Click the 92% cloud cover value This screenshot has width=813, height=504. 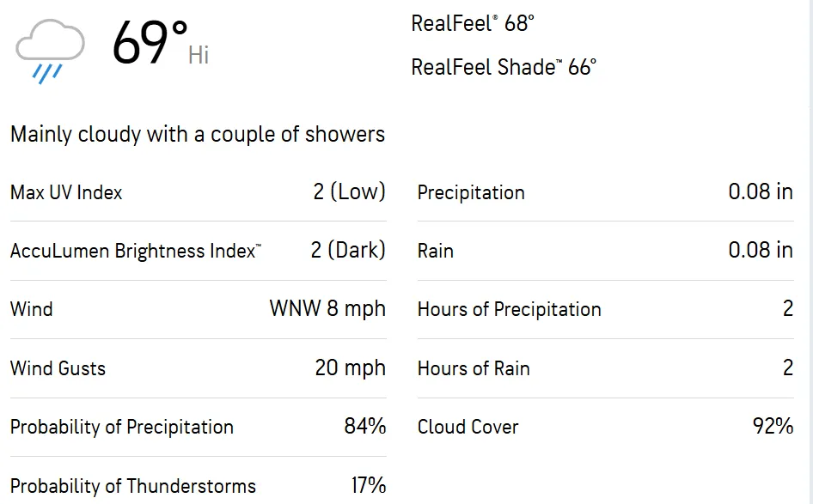772,426
